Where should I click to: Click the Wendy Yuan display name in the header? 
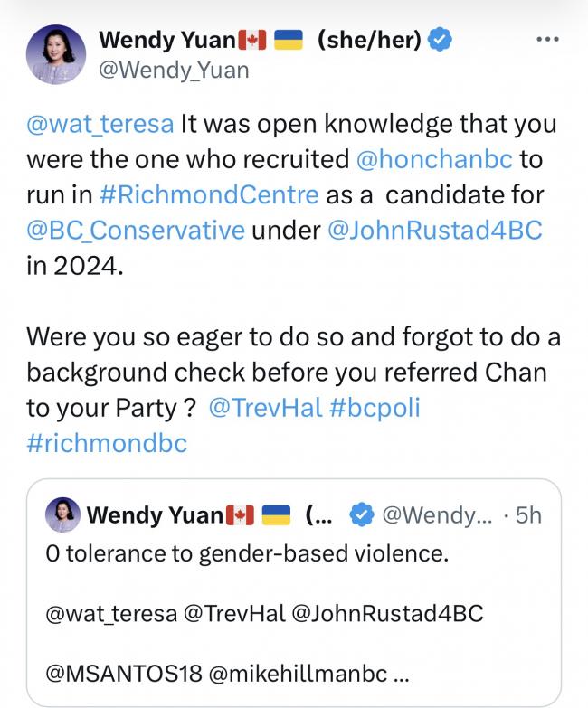tap(166, 40)
